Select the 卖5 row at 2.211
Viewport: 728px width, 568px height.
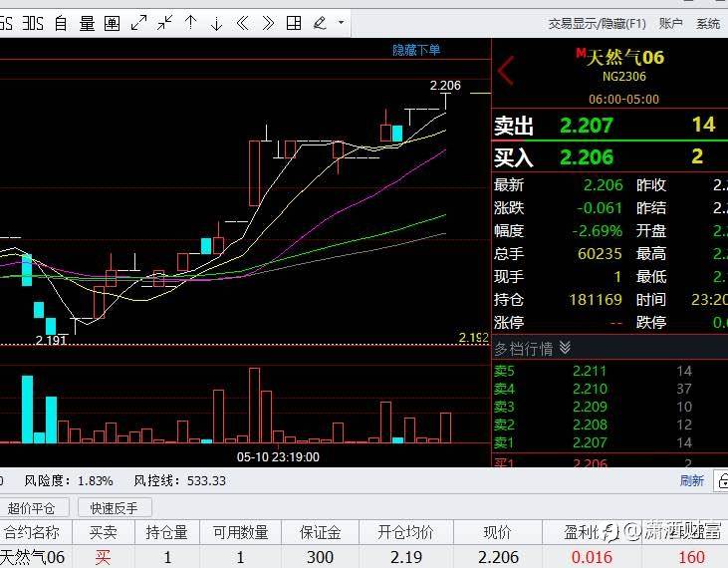coord(609,371)
